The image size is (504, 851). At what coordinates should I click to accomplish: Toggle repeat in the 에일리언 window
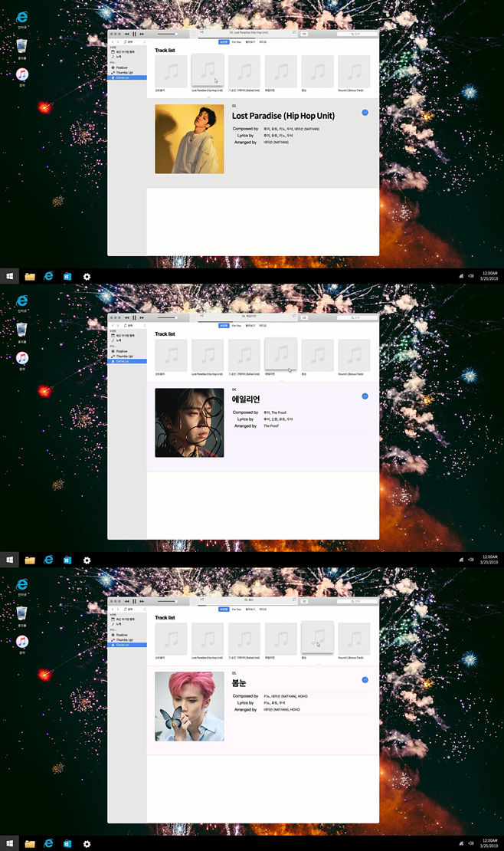pos(294,316)
